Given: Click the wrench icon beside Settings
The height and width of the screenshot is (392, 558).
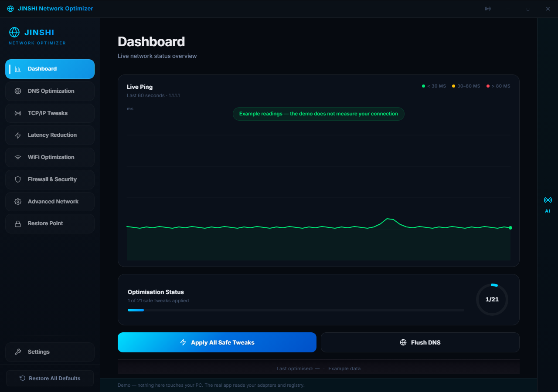Looking at the screenshot, I should (18, 352).
